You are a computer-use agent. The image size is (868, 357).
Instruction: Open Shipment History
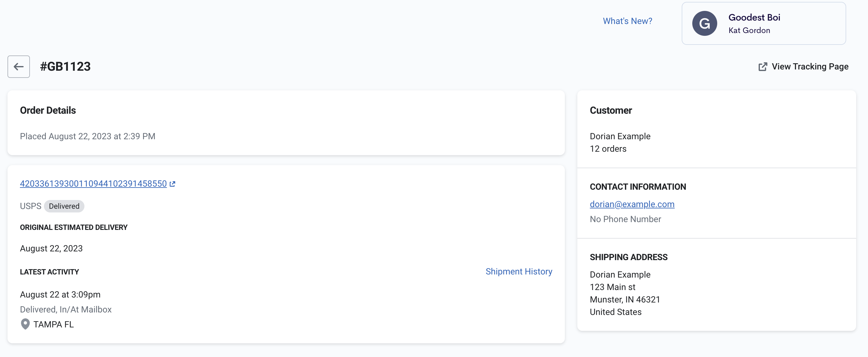[x=518, y=271]
